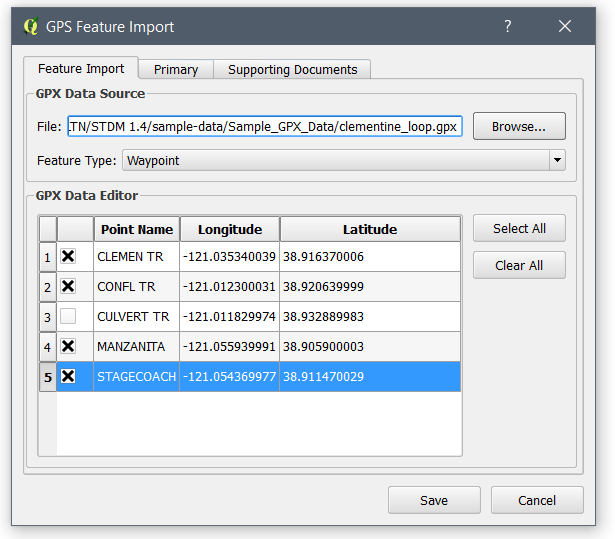Viewport: 615px width, 539px height.
Task: Select row header number 3
Action: (x=47, y=317)
